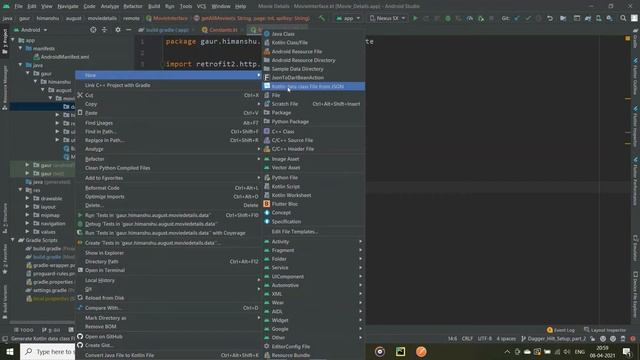640x360 pixels.
Task: Choose Kotlin data class File from JSON
Action: pyautogui.click(x=313, y=87)
